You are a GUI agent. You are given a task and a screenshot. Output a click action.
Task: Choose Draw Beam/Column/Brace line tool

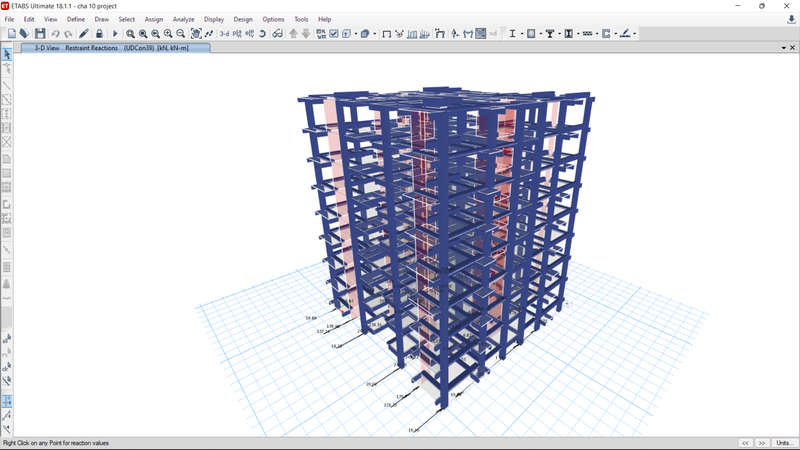pos(7,85)
